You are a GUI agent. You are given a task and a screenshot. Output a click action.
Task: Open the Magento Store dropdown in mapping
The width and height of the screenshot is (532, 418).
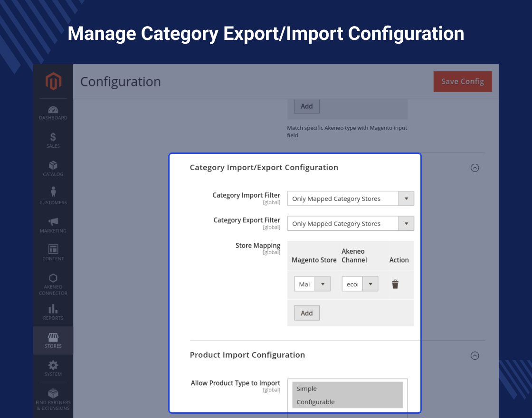point(312,284)
